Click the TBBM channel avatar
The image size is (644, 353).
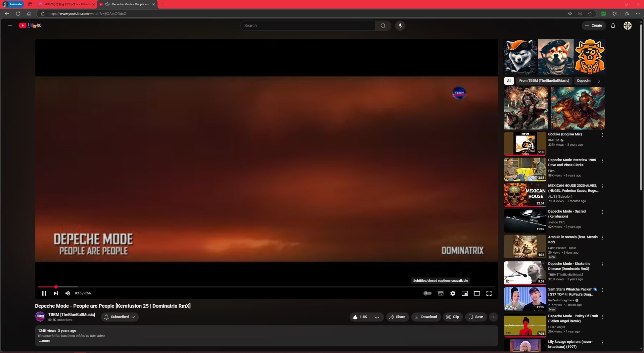coord(40,317)
